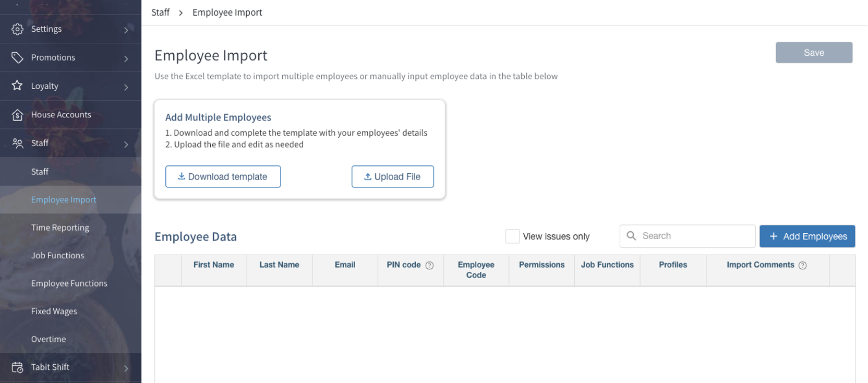Image resolution: width=868 pixels, height=383 pixels.
Task: Expand the Settings menu chevron
Action: [x=126, y=30]
